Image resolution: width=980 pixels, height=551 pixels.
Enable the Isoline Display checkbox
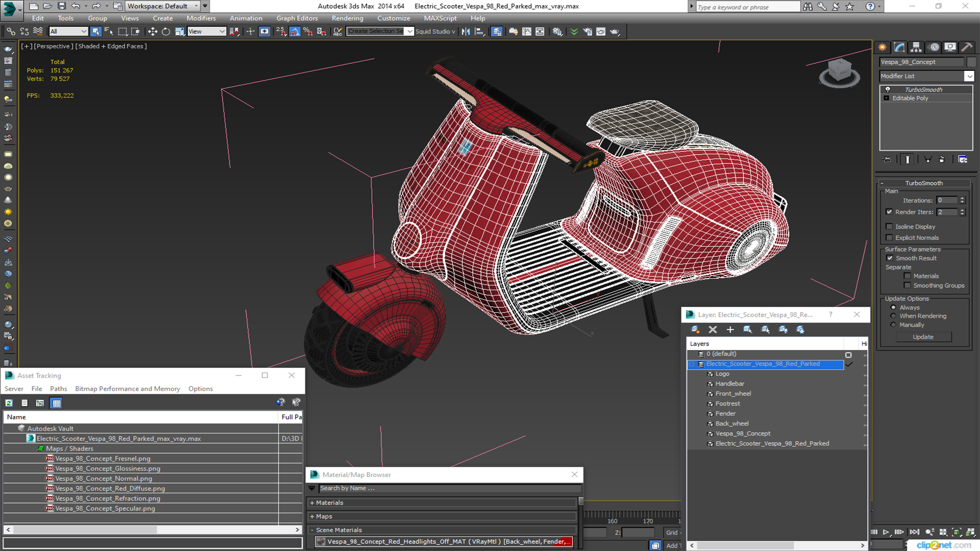pyautogui.click(x=889, y=227)
